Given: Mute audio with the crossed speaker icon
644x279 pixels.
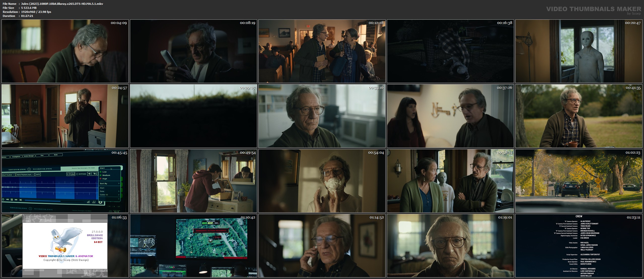Looking at the screenshot, I should pos(95,174).
